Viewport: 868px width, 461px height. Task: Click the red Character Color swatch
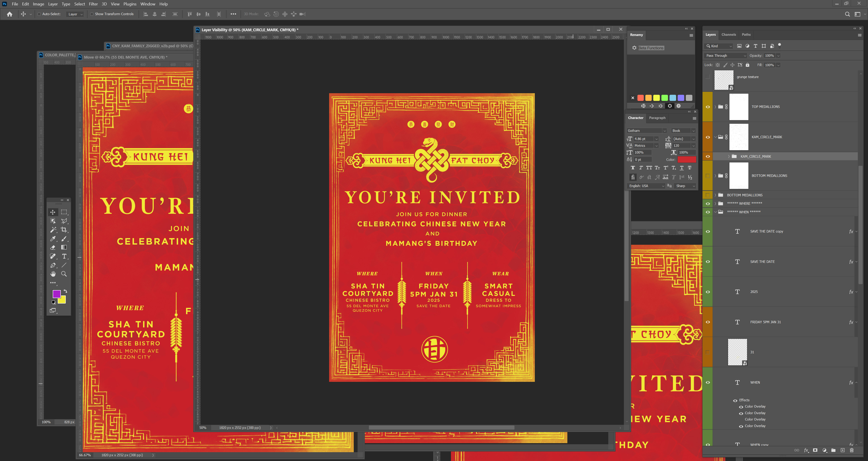pyautogui.click(x=687, y=159)
